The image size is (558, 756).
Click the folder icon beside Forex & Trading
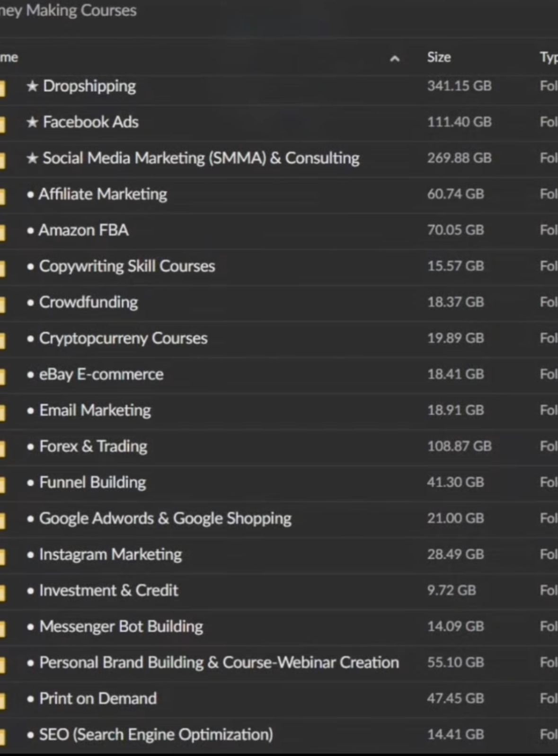click(x=3, y=448)
